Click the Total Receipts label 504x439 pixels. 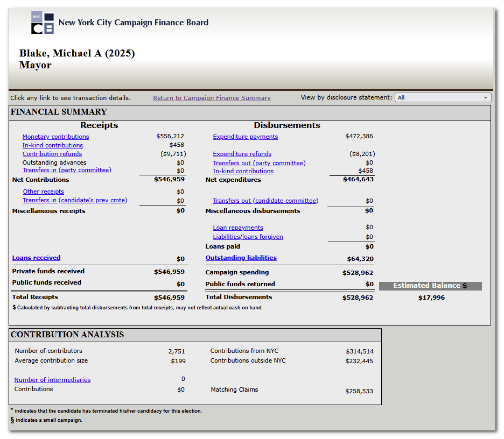36,297
